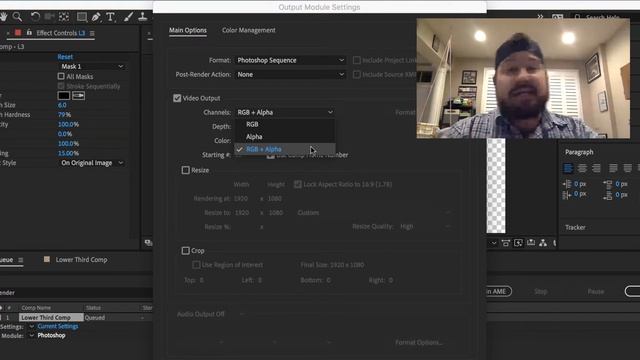640x360 pixels.
Task: Open viewer dropdown arrow beside snapshot icons
Action: click(x=493, y=243)
